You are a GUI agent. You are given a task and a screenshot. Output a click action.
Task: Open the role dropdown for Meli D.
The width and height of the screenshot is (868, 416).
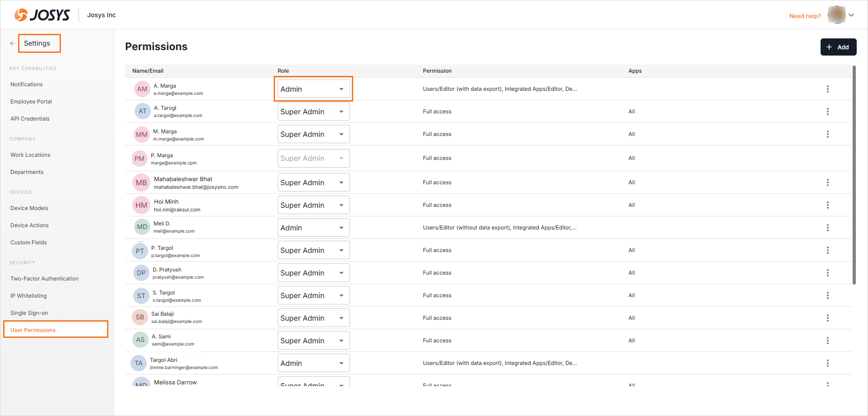pyautogui.click(x=313, y=228)
